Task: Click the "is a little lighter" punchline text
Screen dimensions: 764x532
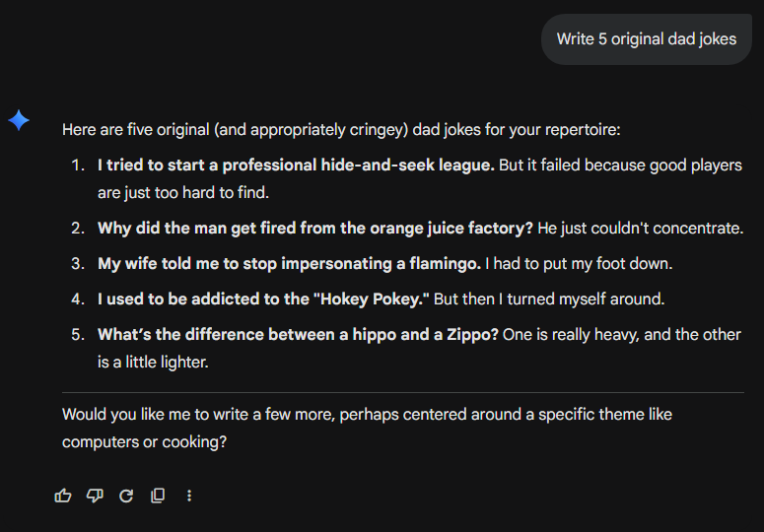Action: (154, 362)
